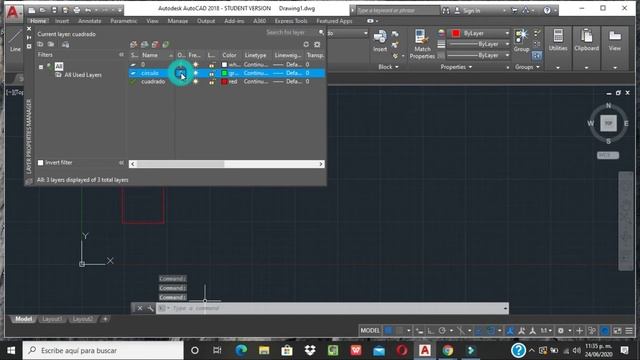Open the Express Tools ribbon tab

(x=291, y=21)
